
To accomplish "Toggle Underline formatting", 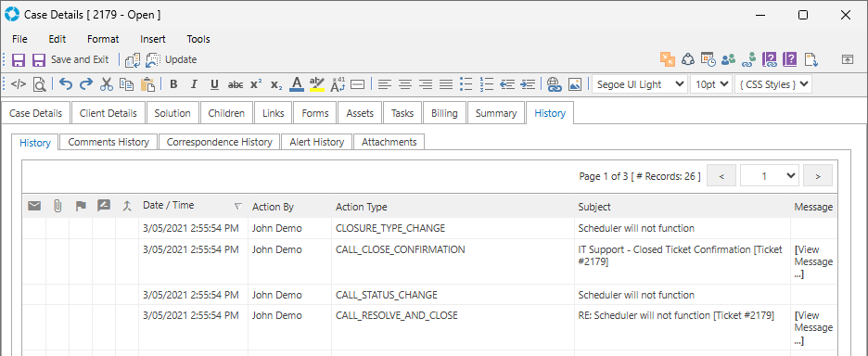I will pyautogui.click(x=215, y=84).
